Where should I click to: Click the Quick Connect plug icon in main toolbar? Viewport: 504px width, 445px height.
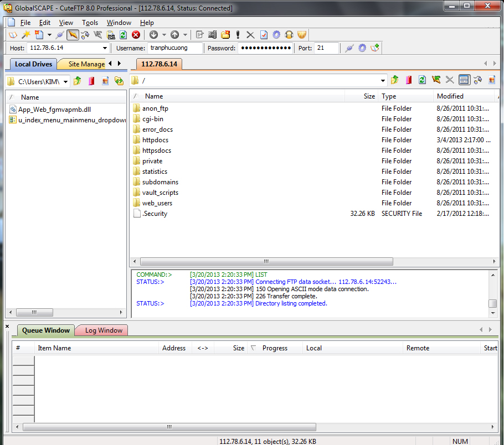[x=60, y=35]
